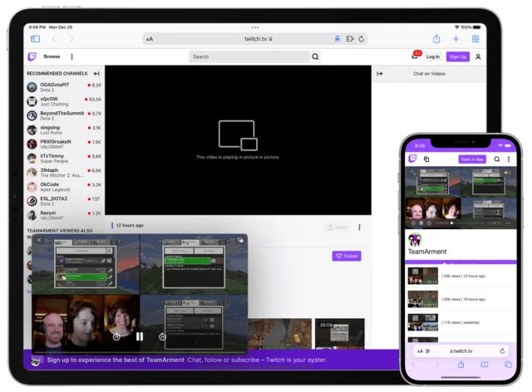Open the Share sheet in iPhone Safari

461,365
